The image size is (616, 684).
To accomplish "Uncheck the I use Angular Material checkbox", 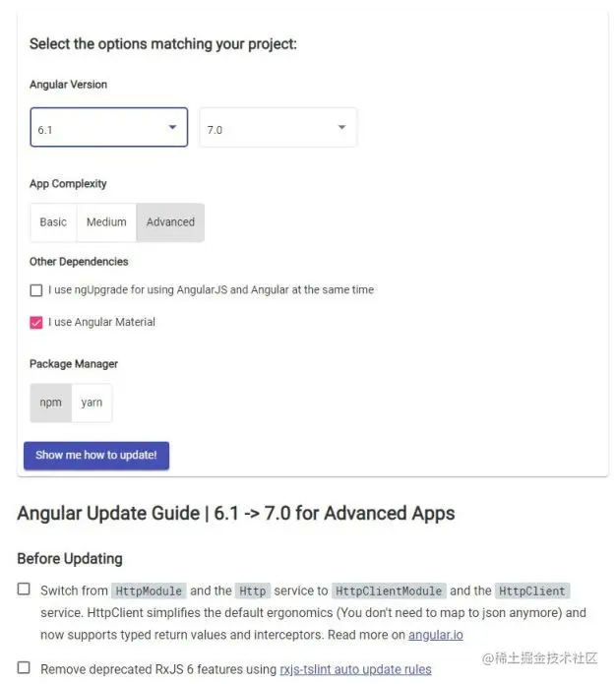I will 36,323.
